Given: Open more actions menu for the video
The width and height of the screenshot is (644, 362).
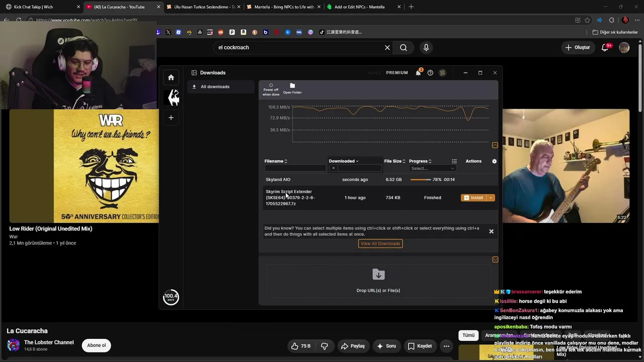Looking at the screenshot, I should (446, 346).
